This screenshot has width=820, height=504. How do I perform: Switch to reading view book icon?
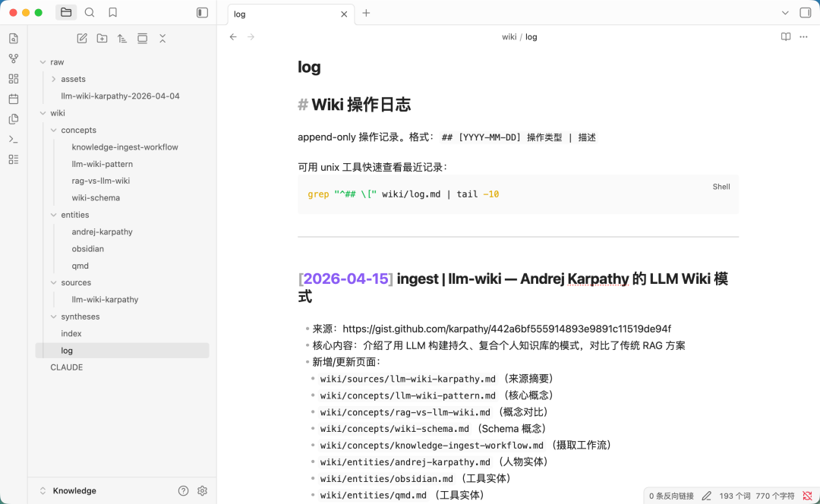click(786, 36)
